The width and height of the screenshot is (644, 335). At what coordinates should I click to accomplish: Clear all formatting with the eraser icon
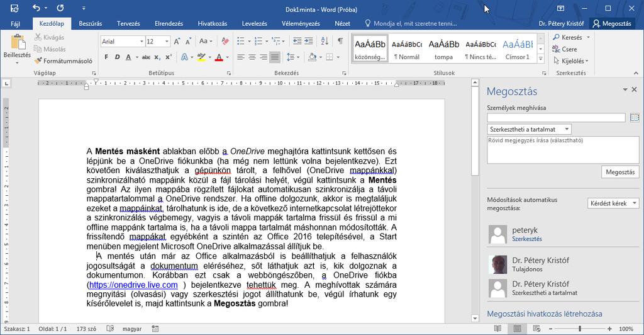(225, 41)
